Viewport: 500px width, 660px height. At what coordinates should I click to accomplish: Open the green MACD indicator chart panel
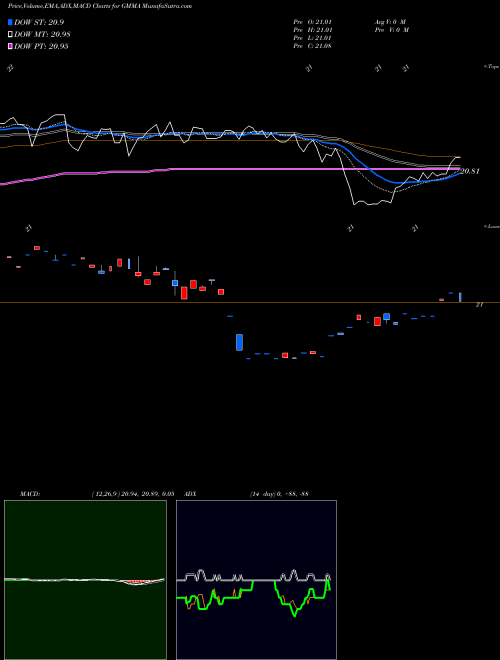tap(85, 580)
